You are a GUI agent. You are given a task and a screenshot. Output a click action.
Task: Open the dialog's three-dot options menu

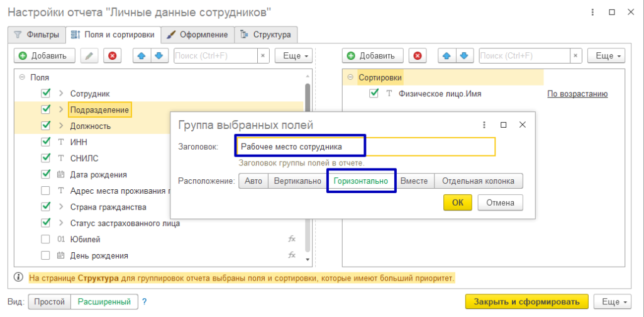pyautogui.click(x=484, y=125)
